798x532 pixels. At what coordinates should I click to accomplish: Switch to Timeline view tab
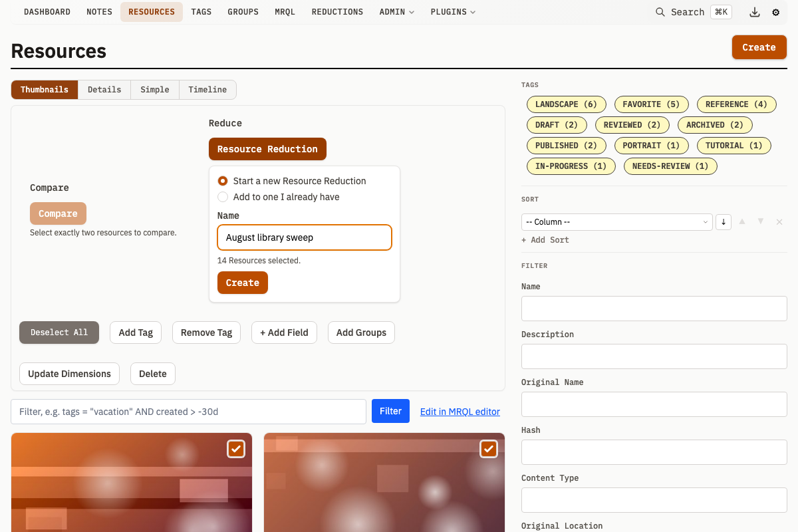pos(207,90)
